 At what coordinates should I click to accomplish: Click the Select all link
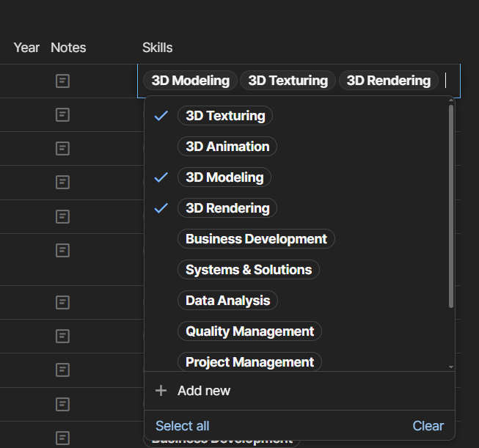click(183, 426)
